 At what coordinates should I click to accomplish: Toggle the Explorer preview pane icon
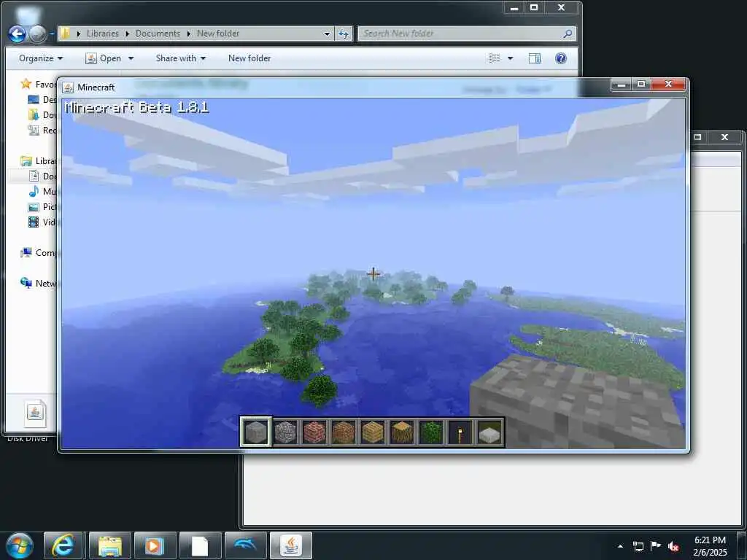[x=535, y=58]
